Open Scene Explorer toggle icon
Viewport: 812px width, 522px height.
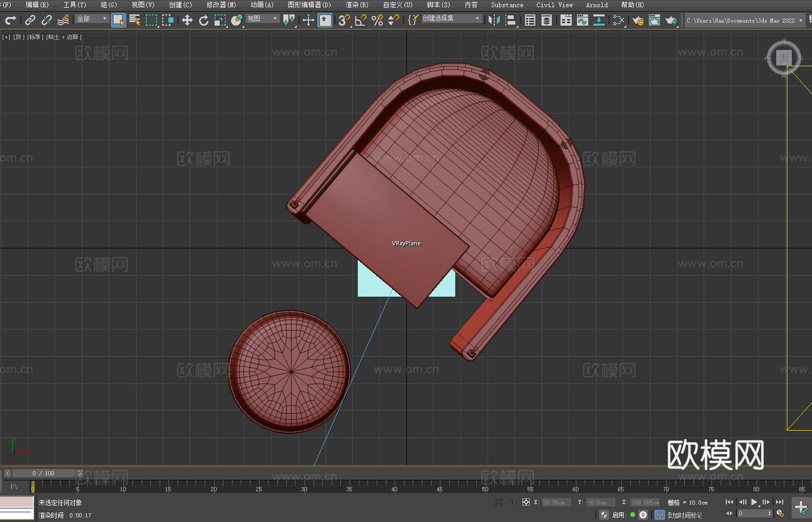point(530,20)
